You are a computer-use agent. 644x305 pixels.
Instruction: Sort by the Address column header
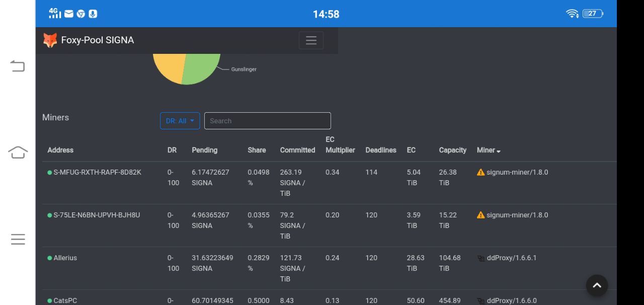click(x=60, y=150)
